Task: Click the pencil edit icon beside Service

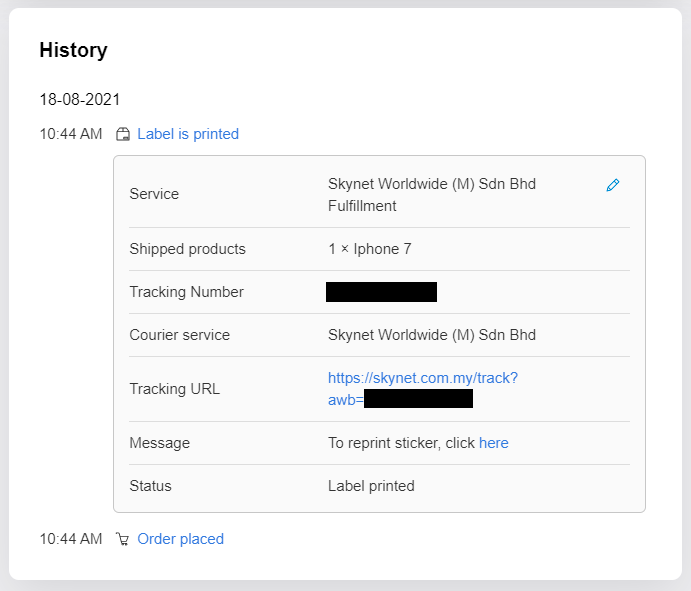Action: tap(613, 185)
